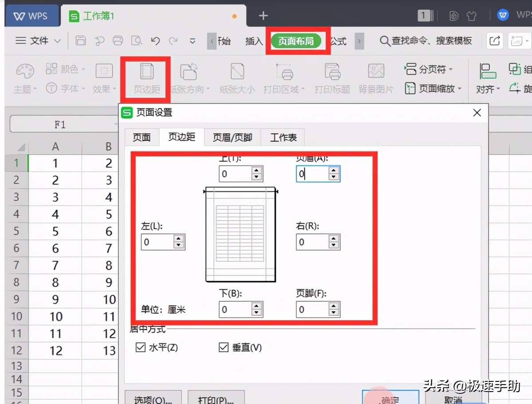Confirm the dialog with the 确定 button
Viewport: 532px width, 404px height.
pos(390,398)
